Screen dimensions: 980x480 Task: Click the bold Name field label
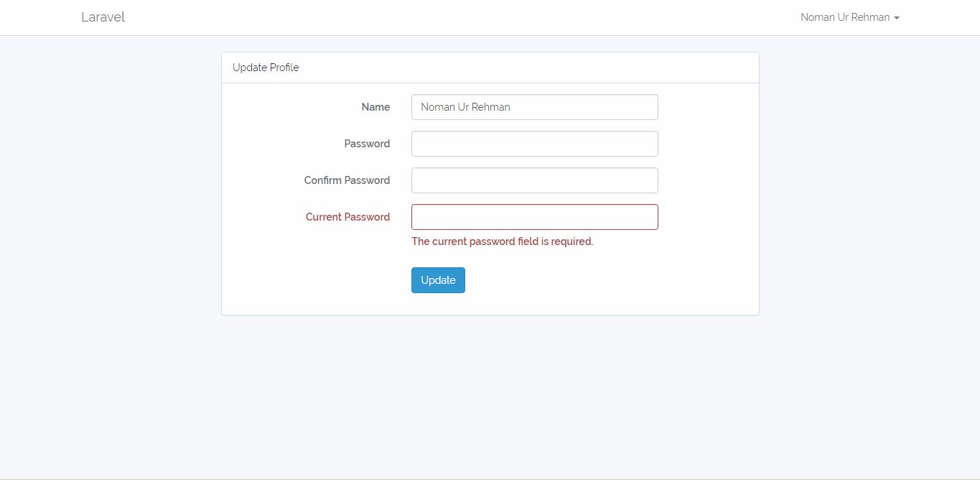click(x=375, y=107)
